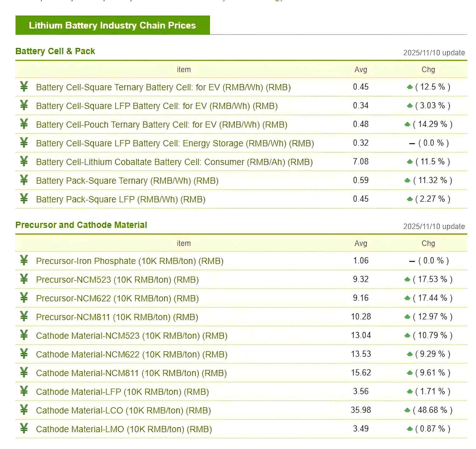Select Lithium Battery Industry Chain Prices tab
The image size is (476, 449).
[x=112, y=25]
